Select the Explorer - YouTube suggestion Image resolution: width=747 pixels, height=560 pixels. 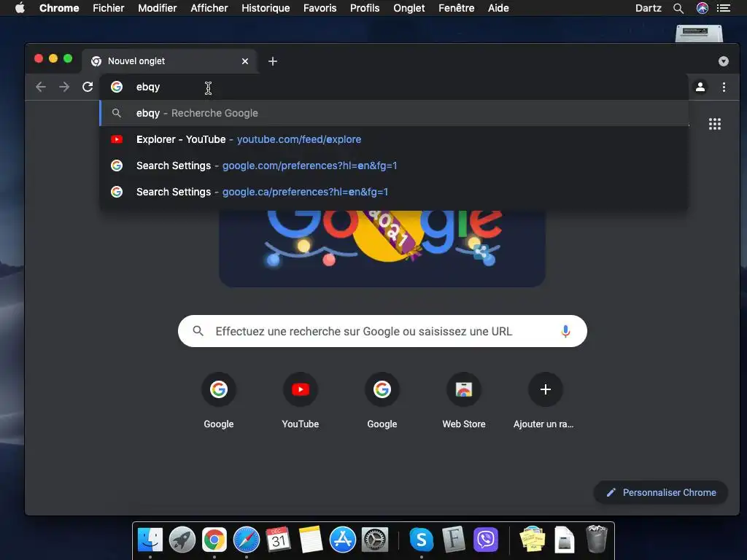tap(393, 139)
